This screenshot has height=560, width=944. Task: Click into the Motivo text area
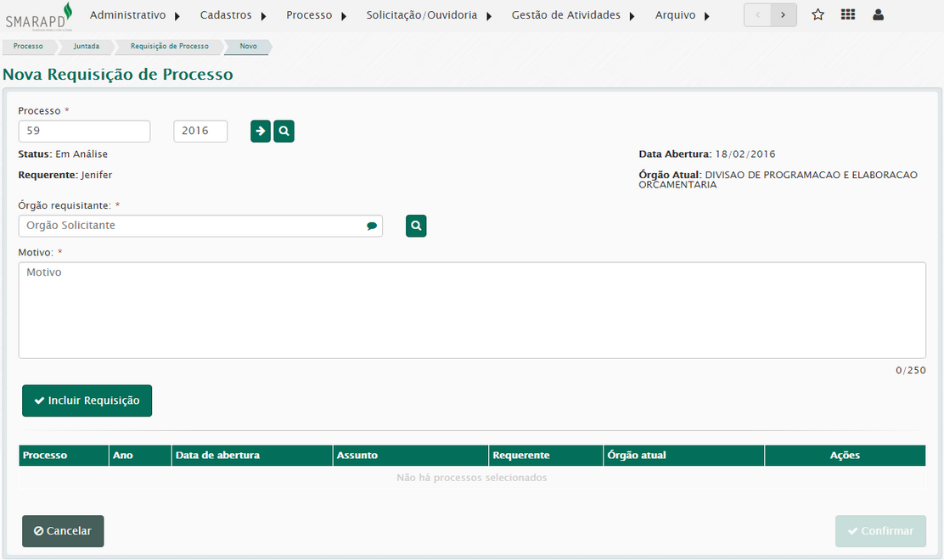click(472, 310)
